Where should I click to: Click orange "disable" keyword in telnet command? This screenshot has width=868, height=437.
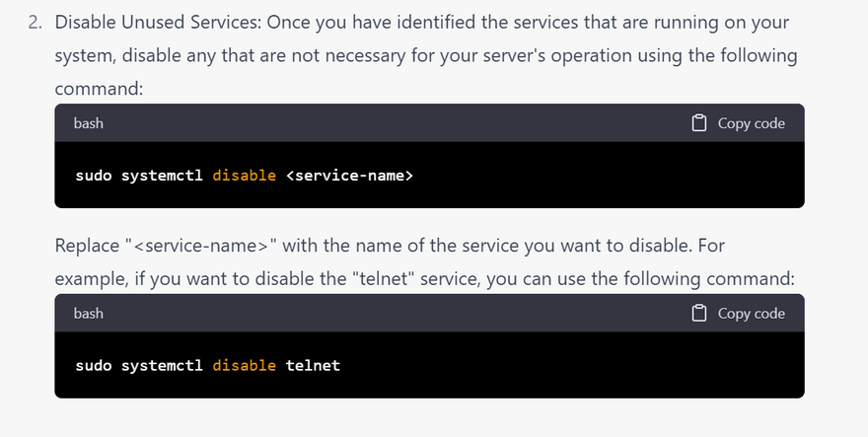coord(245,365)
